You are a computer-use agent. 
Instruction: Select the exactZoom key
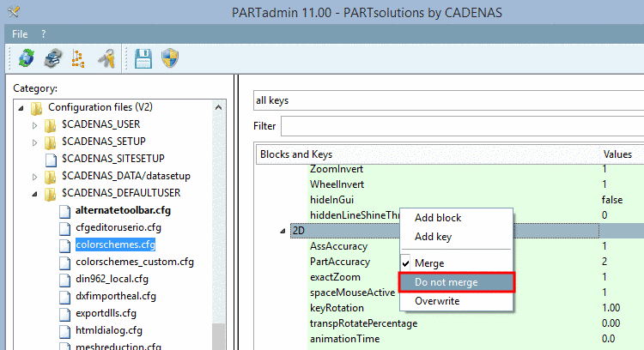coord(335,277)
